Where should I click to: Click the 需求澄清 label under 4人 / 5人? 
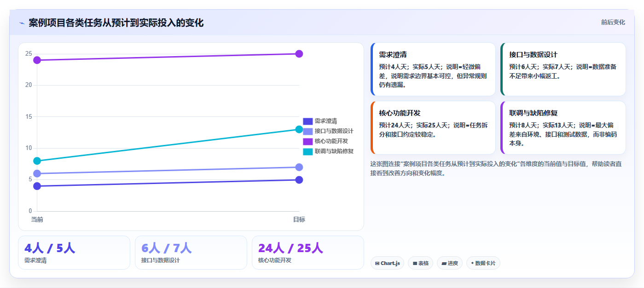click(35, 260)
